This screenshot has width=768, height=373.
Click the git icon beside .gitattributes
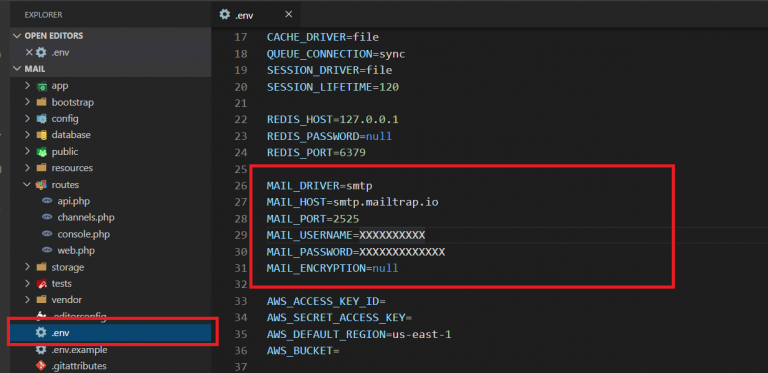tap(42, 366)
